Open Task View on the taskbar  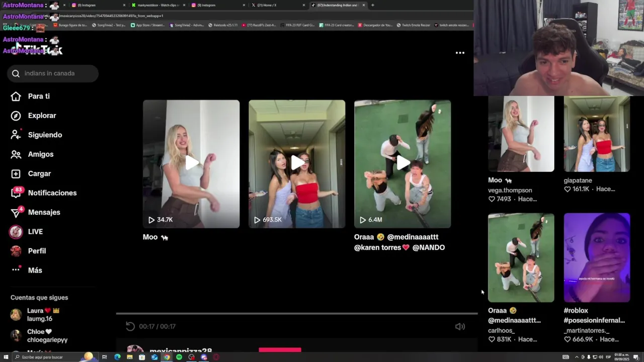point(105,357)
